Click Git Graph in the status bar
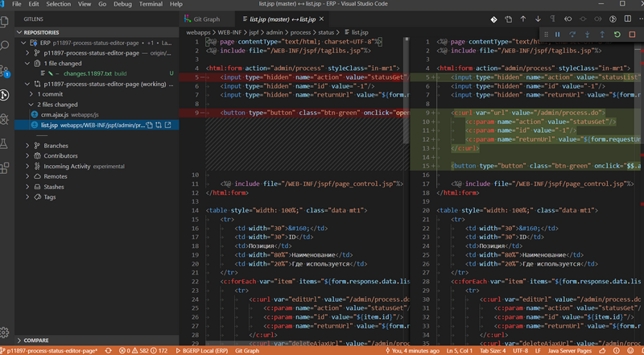 (x=246, y=351)
